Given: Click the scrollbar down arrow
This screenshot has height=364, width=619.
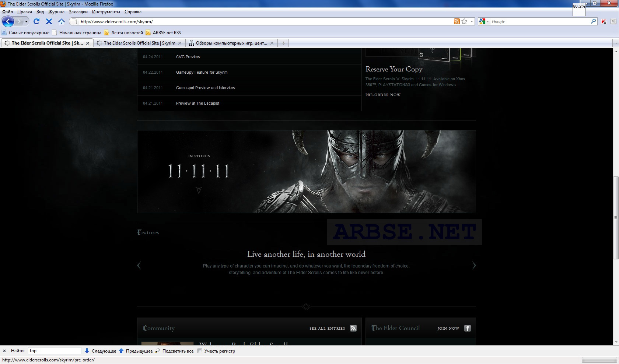Looking at the screenshot, I should pyautogui.click(x=616, y=342).
